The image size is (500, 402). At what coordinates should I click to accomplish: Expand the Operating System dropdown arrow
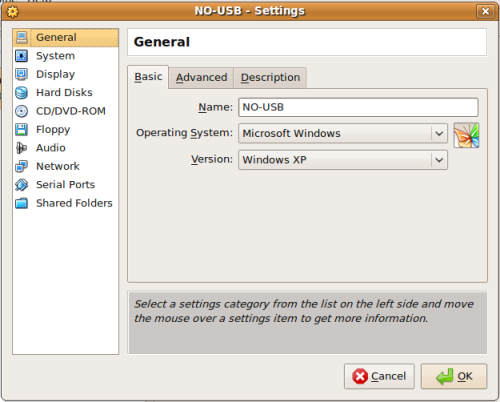tap(439, 133)
